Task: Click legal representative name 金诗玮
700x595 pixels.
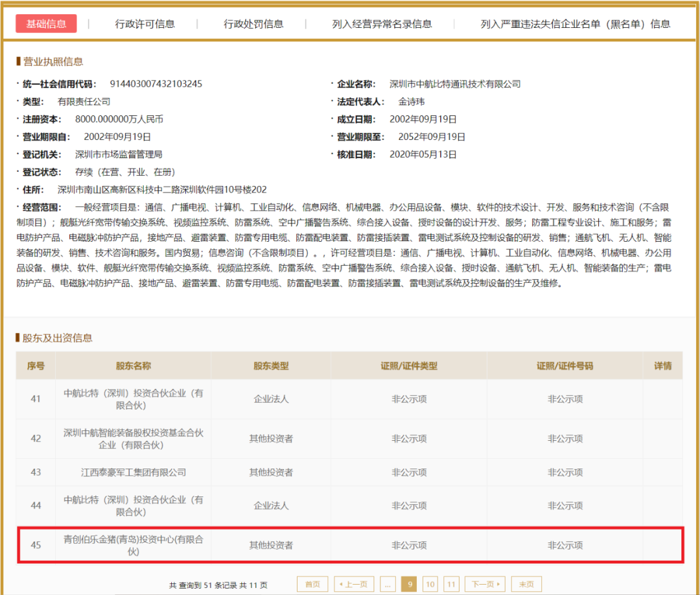Action: click(x=411, y=102)
